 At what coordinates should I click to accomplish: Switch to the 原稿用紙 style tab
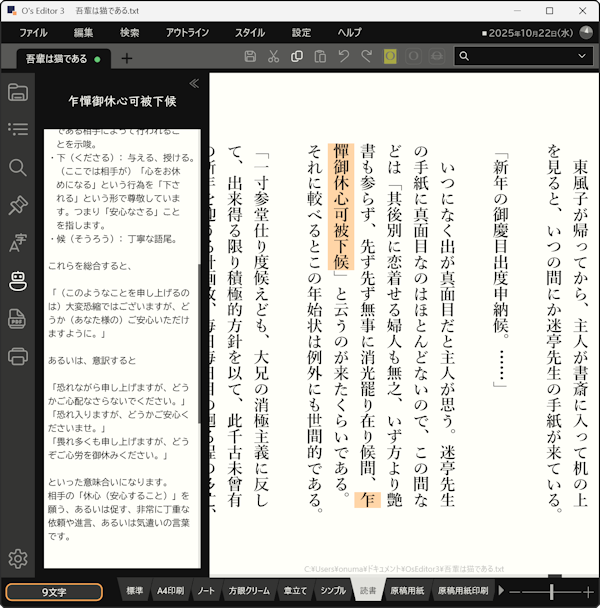(x=407, y=591)
